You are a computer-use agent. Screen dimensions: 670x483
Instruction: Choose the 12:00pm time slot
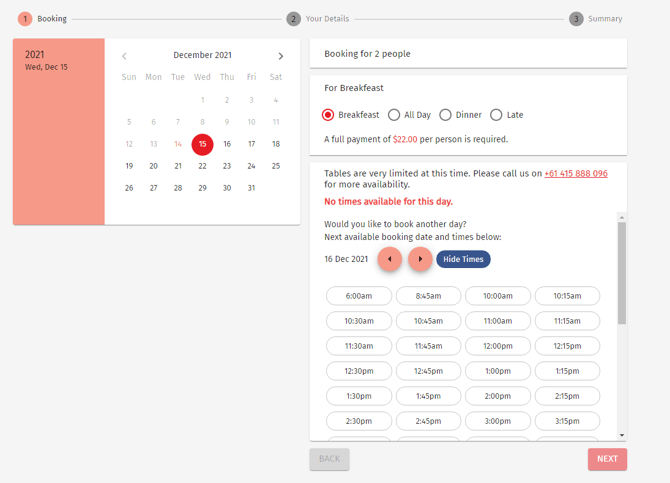(498, 346)
